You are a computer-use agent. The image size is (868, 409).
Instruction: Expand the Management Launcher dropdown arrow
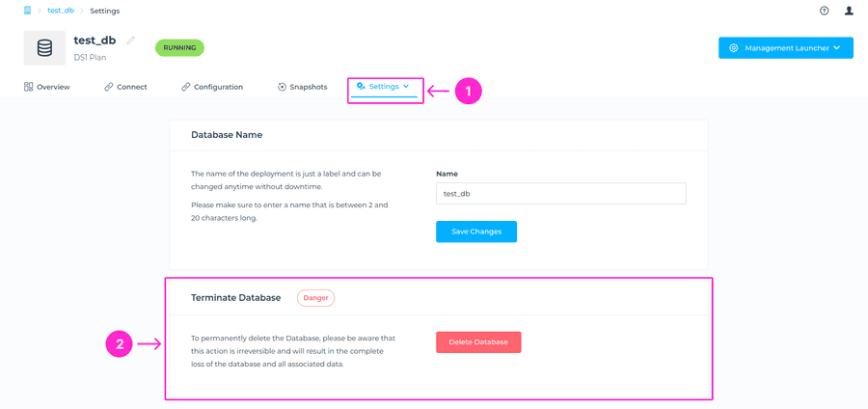point(836,48)
